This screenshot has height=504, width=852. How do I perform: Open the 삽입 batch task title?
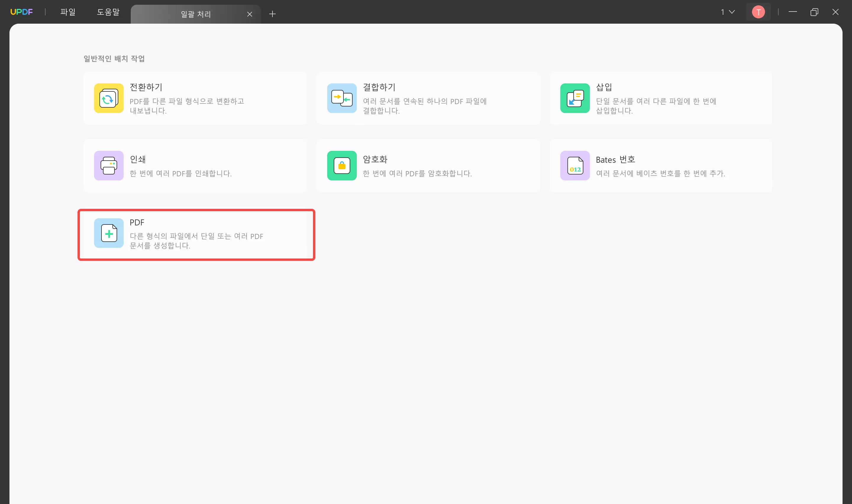(604, 87)
